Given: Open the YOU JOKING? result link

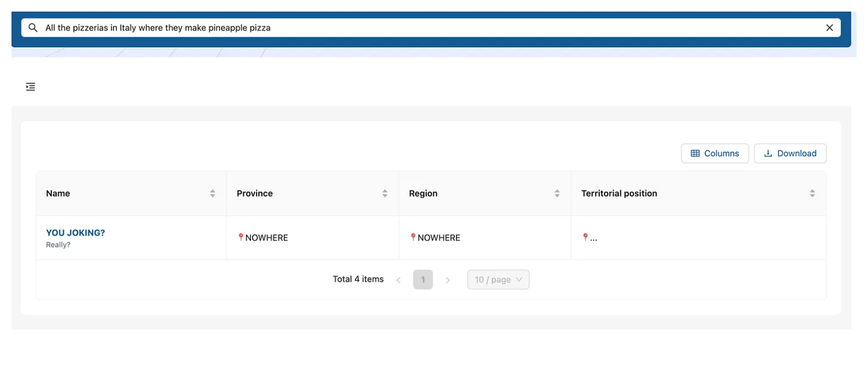Looking at the screenshot, I should pos(75,233).
